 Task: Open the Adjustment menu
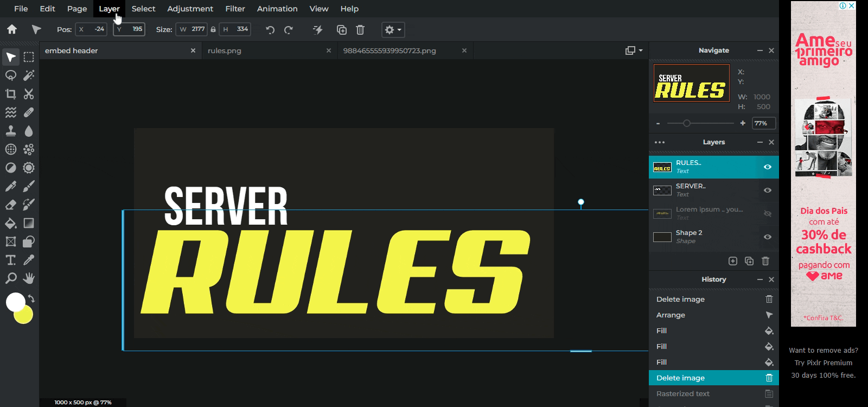190,9
